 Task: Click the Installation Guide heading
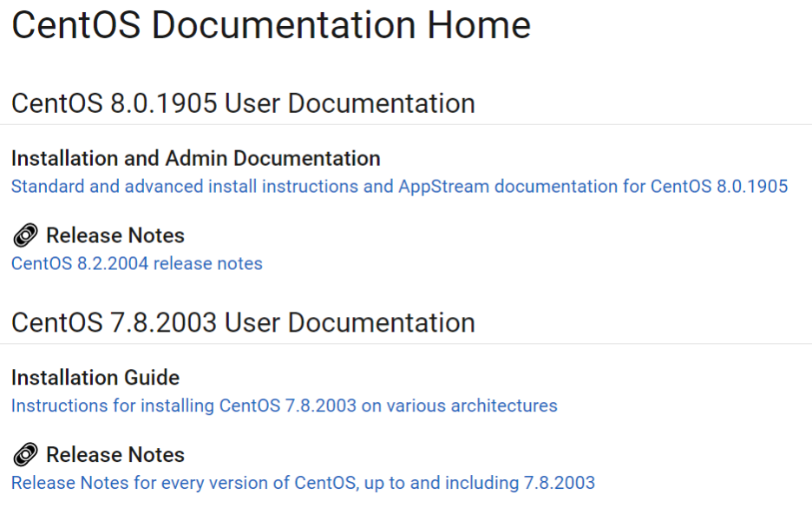pyautogui.click(x=95, y=378)
